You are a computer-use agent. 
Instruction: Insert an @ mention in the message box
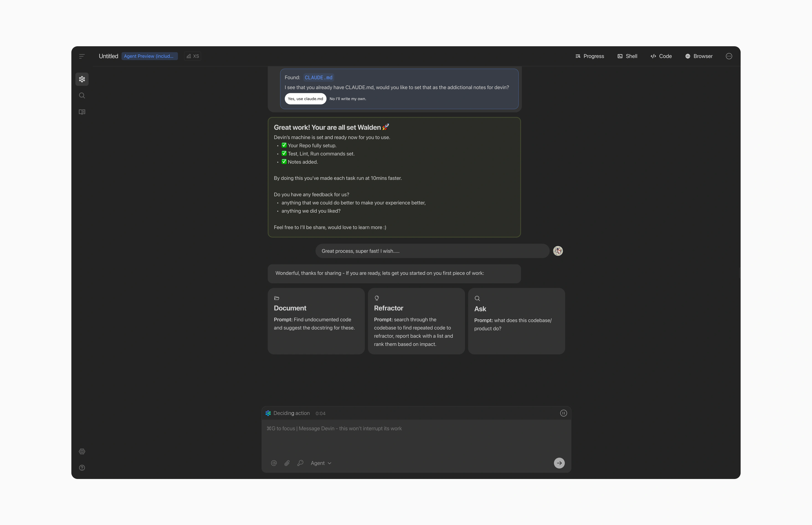tap(274, 463)
